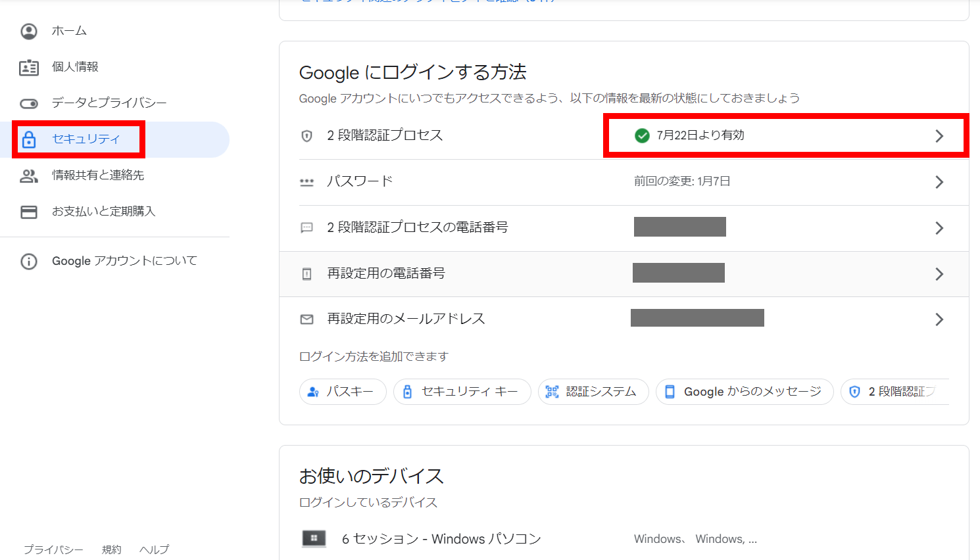
Task: Open Google アカウントについて in the sidebar
Action: [x=114, y=261]
